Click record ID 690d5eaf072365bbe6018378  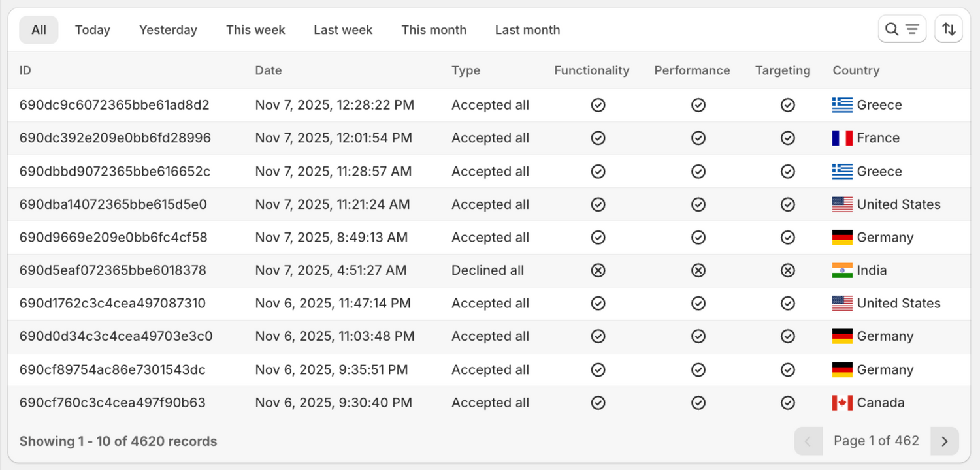(113, 270)
